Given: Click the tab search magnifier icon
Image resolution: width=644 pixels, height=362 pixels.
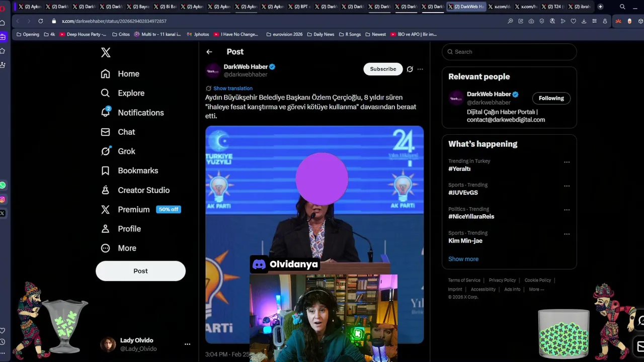Looking at the screenshot, I should [622, 7].
